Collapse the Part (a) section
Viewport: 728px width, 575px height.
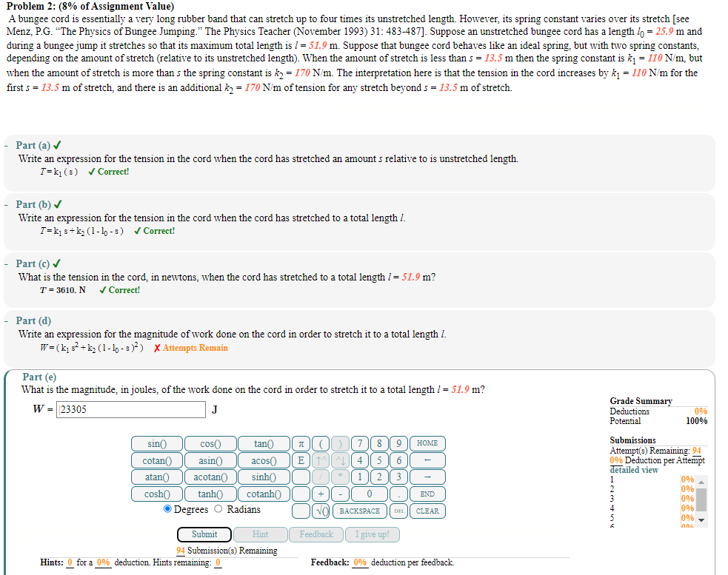6,145
